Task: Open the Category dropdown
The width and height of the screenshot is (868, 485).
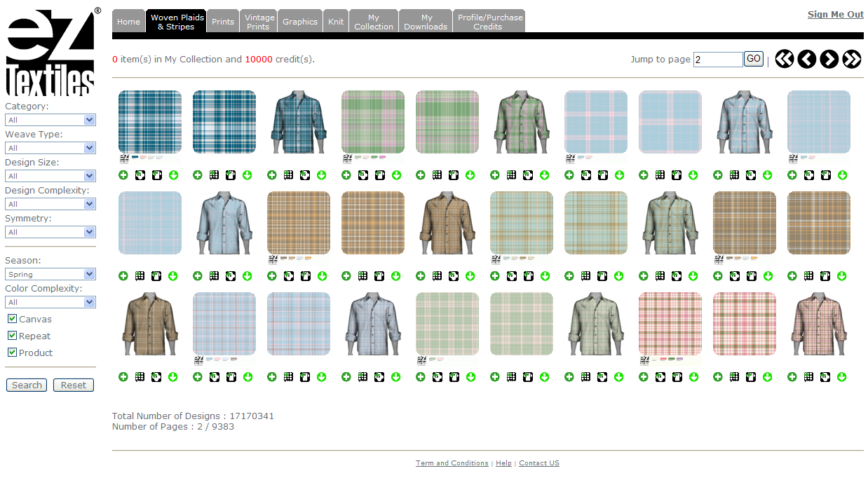Action: (x=50, y=120)
